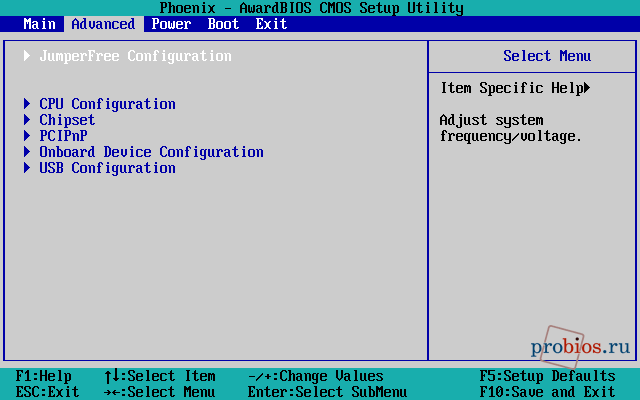The width and height of the screenshot is (640, 400).
Task: Open the Power tab
Action: pyautogui.click(x=171, y=24)
